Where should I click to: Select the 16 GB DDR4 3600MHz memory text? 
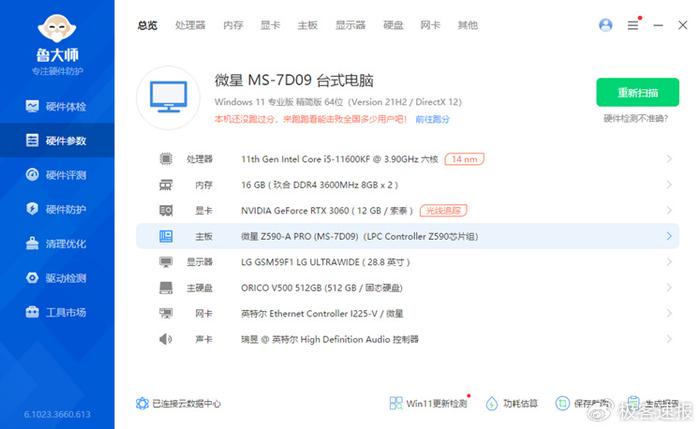tap(320, 185)
